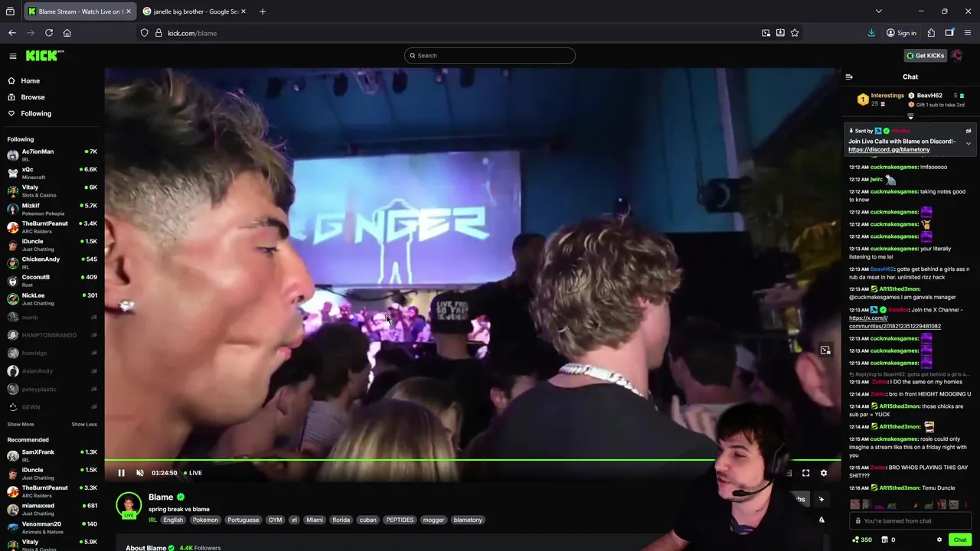
Task: Click username cuckmakesgames on the lmfaooooo message
Action: click(x=893, y=167)
